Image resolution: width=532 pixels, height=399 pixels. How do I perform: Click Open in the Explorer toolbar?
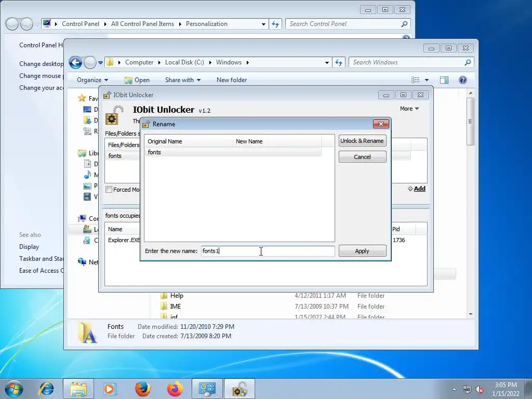tap(137, 80)
